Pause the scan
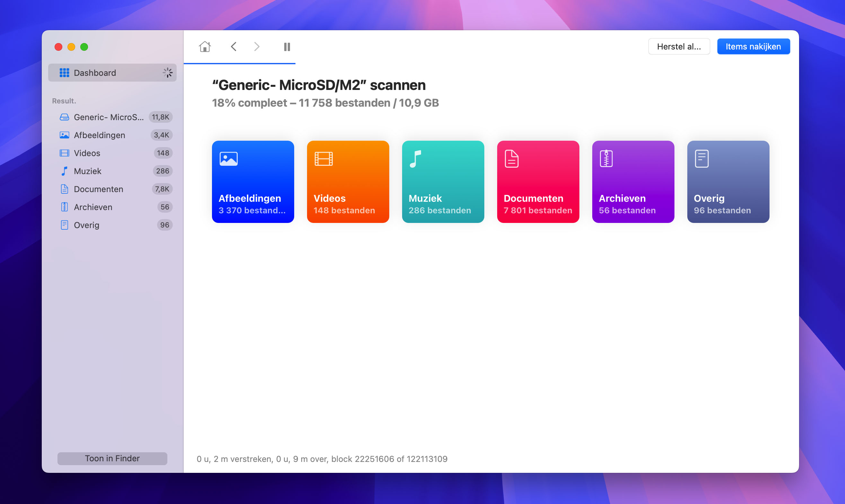Image resolution: width=845 pixels, height=504 pixels. (287, 47)
